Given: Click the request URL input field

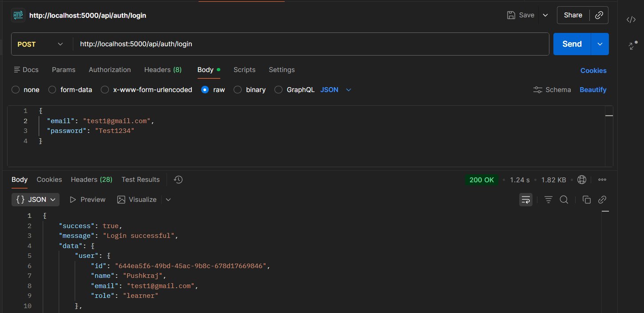Looking at the screenshot, I should click(x=311, y=44).
